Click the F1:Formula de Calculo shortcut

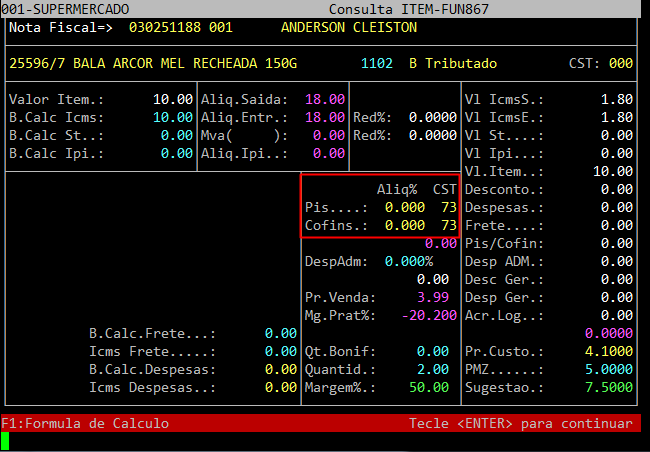tap(85, 423)
